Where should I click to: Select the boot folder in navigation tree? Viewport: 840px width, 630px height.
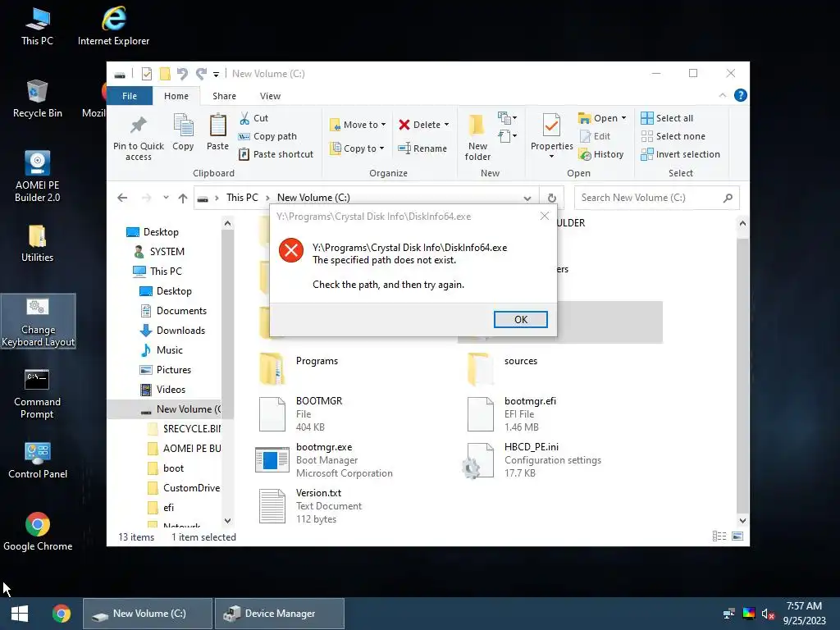pyautogui.click(x=166, y=468)
